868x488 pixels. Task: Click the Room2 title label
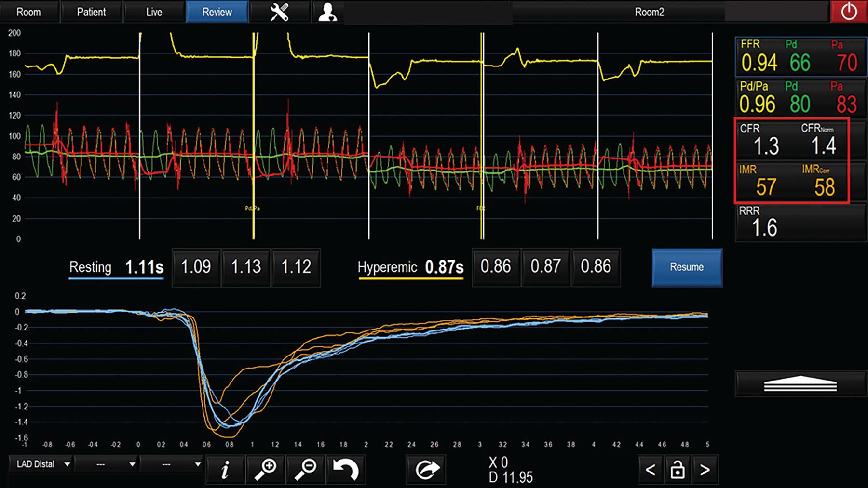point(649,12)
